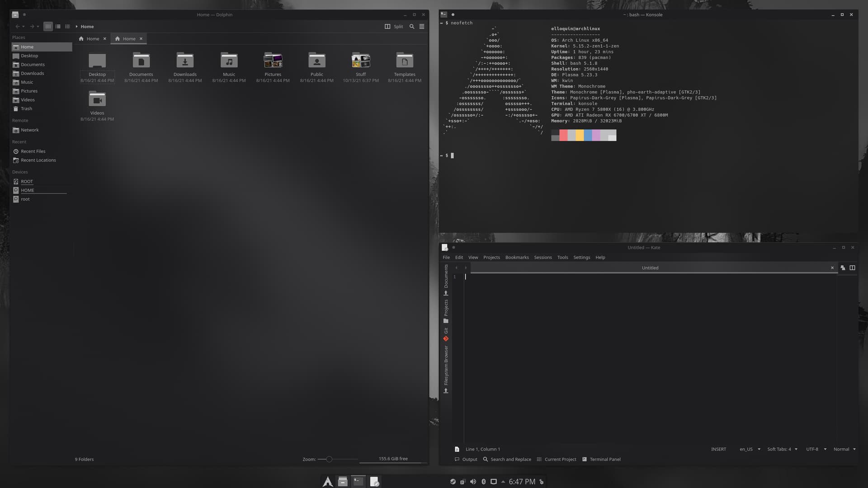Viewport: 868px width, 488px height.
Task: Open Recent Locations in Places panel
Action: (x=42, y=160)
